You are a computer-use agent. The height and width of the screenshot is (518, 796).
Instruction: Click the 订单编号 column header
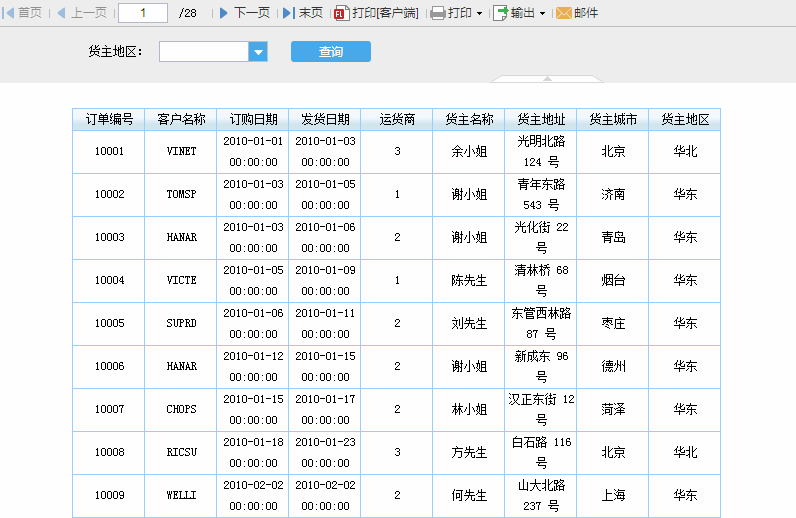pos(109,119)
